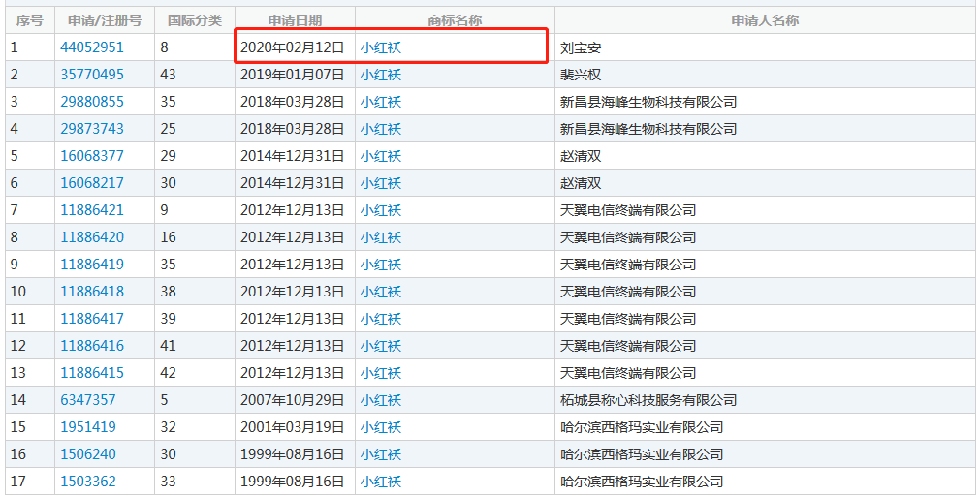Click date 2007年10月29日
Viewport: 980px width, 498px height.
click(293, 400)
